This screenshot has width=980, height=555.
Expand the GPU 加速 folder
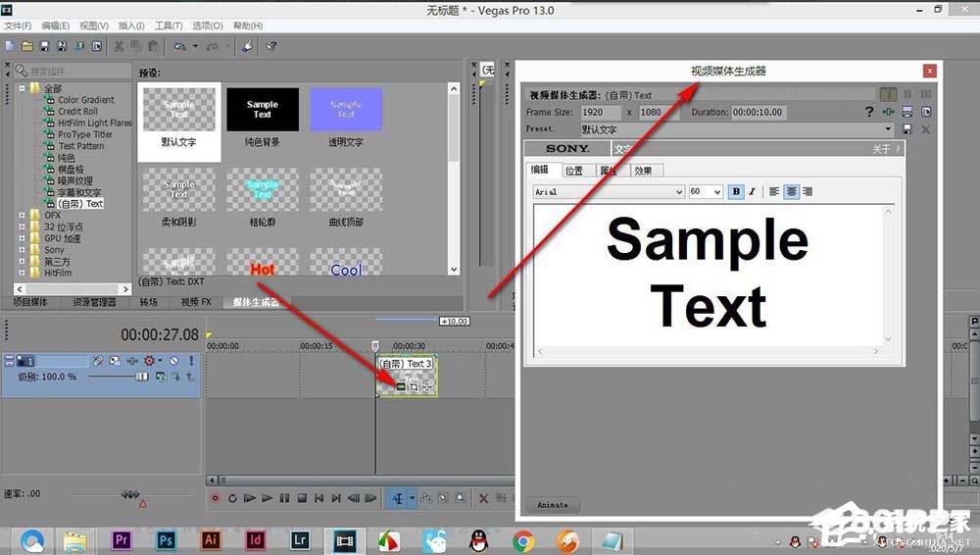(x=22, y=238)
